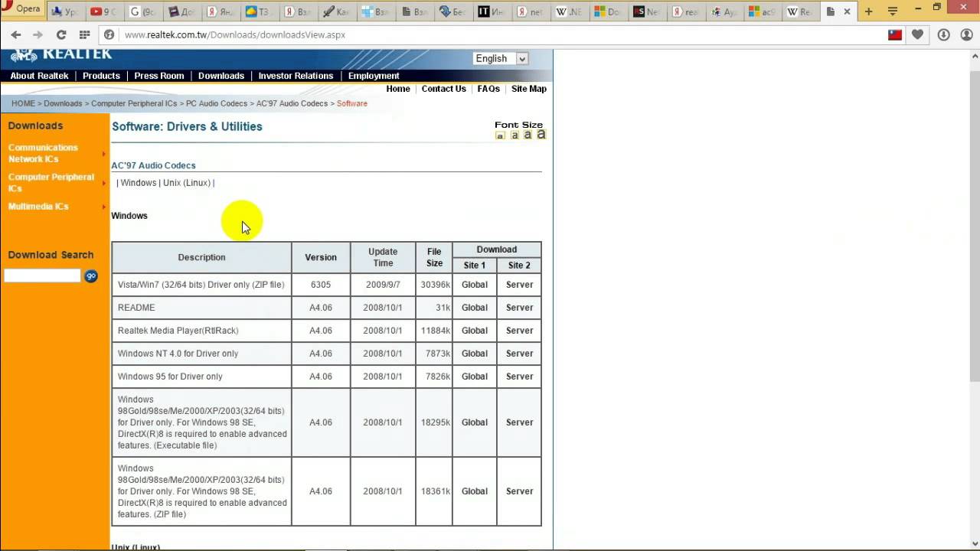Switch to the Wikipedia .NE tab
This screenshot has height=551, width=980.
[x=570, y=11]
